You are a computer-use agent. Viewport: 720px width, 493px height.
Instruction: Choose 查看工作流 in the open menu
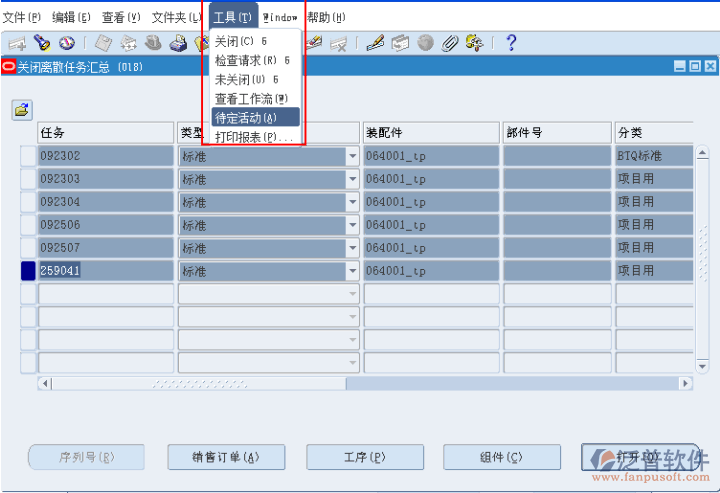tap(250, 98)
